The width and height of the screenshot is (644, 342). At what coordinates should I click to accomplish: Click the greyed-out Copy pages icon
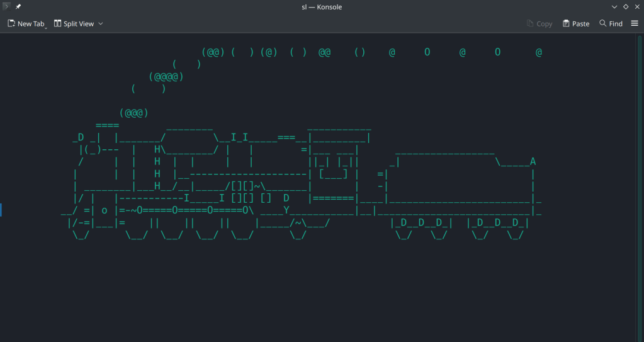530,23
